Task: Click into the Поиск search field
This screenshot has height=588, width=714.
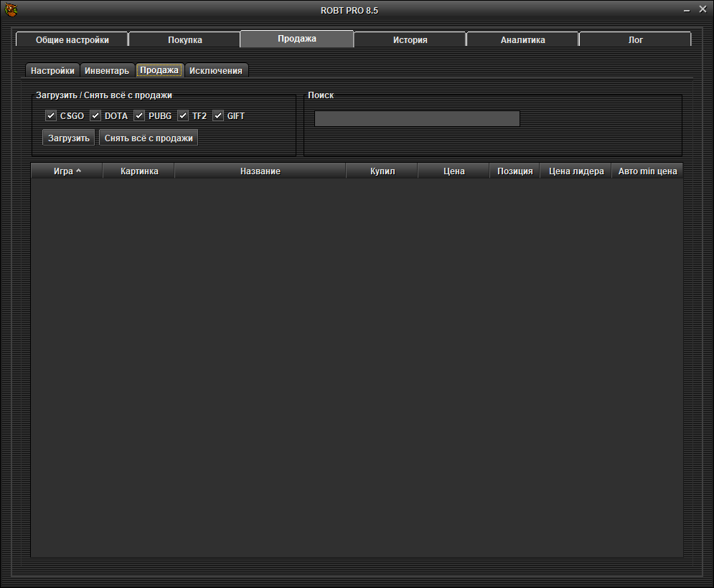Action: click(x=417, y=119)
